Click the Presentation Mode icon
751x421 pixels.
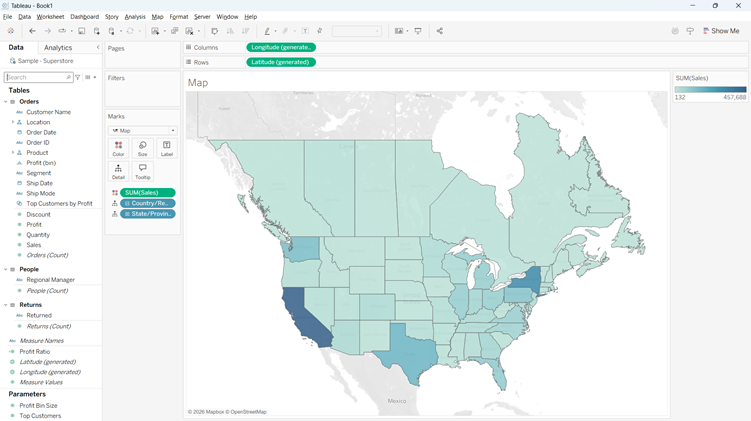[418, 31]
